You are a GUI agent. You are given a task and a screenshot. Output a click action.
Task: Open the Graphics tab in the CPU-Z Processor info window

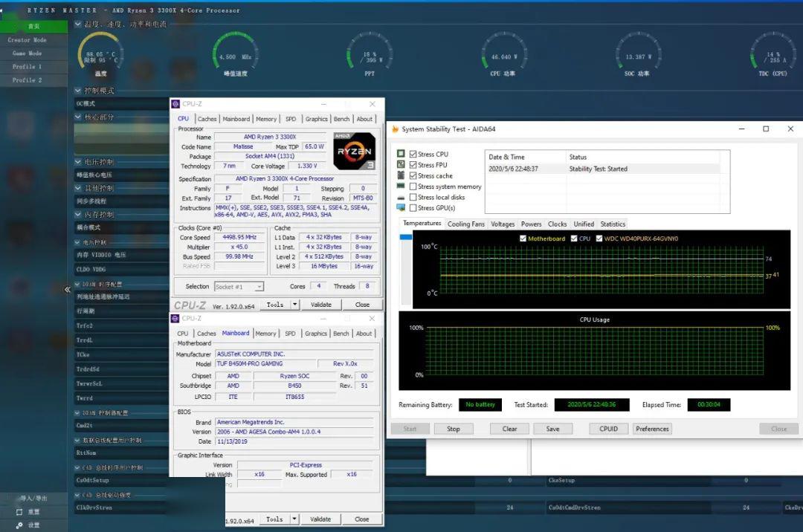(x=317, y=119)
